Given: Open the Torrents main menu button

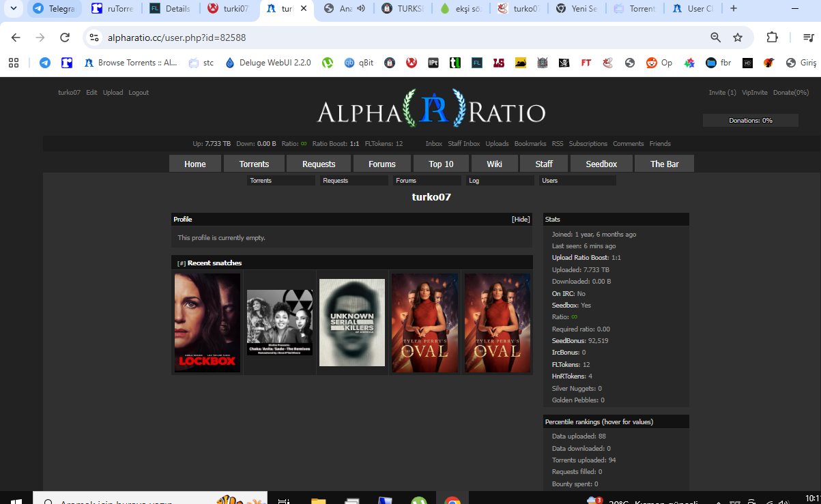Looking at the screenshot, I should point(254,164).
